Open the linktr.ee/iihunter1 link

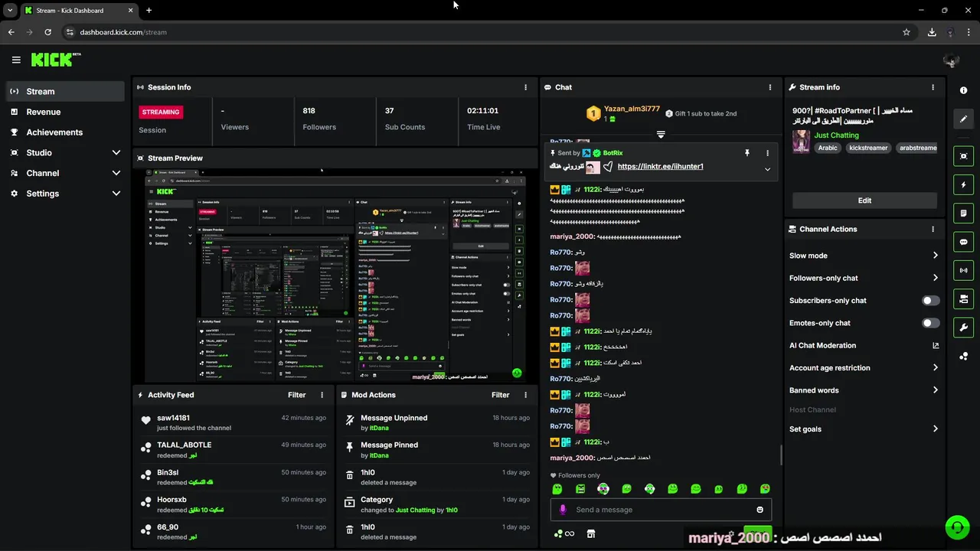(660, 167)
